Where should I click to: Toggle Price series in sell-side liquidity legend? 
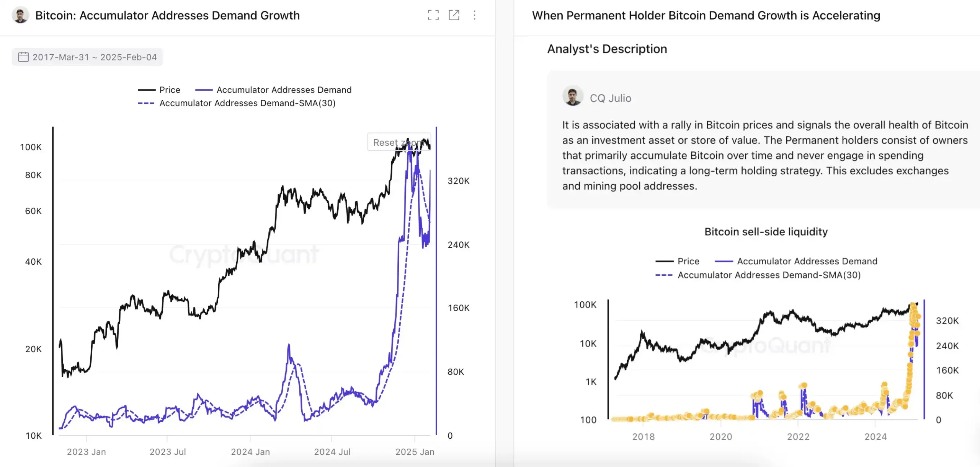tap(678, 261)
